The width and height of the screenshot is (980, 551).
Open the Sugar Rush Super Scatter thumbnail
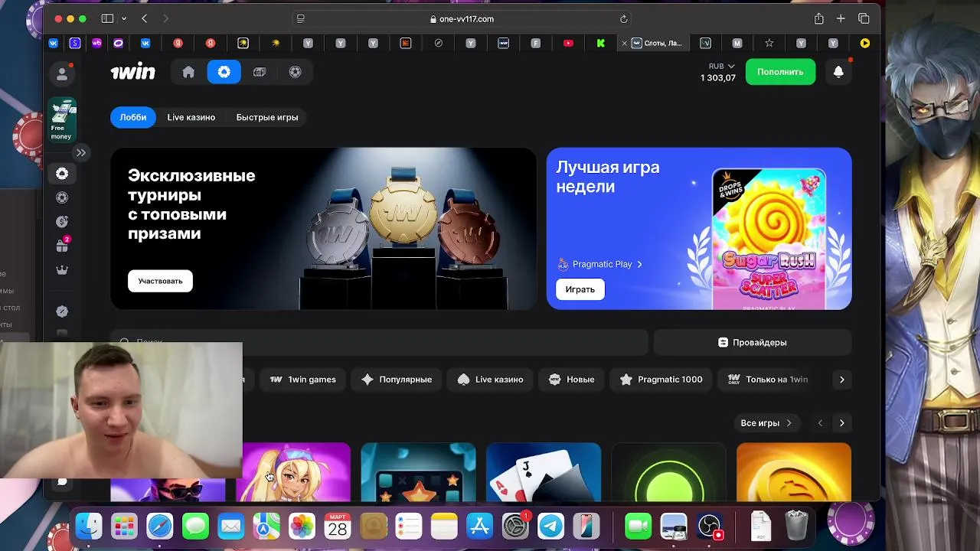pyautogui.click(x=769, y=239)
